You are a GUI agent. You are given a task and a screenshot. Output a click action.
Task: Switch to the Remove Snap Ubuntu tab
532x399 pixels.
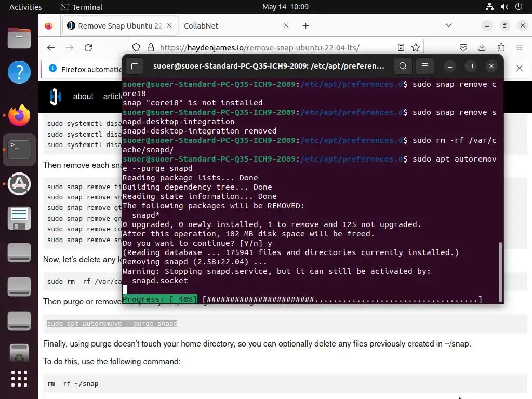pos(120,26)
